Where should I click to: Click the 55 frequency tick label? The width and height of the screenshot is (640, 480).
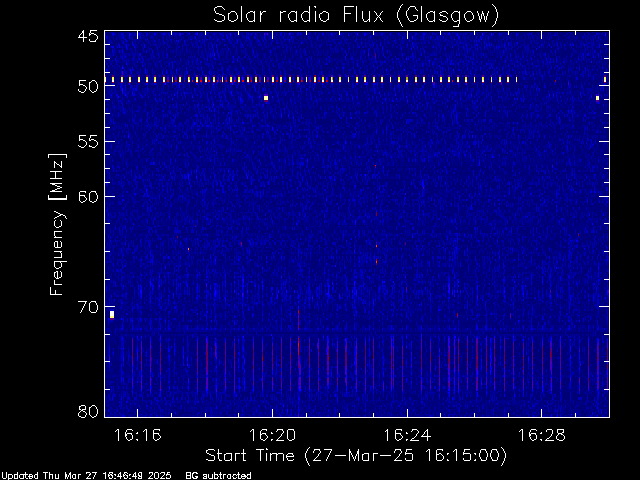(x=88, y=142)
